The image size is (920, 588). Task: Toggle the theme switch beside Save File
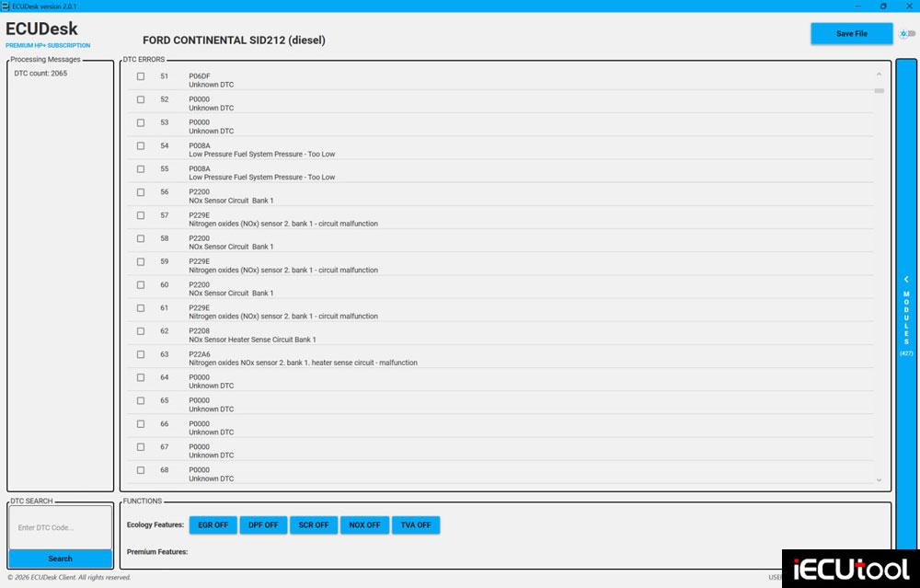(x=908, y=33)
